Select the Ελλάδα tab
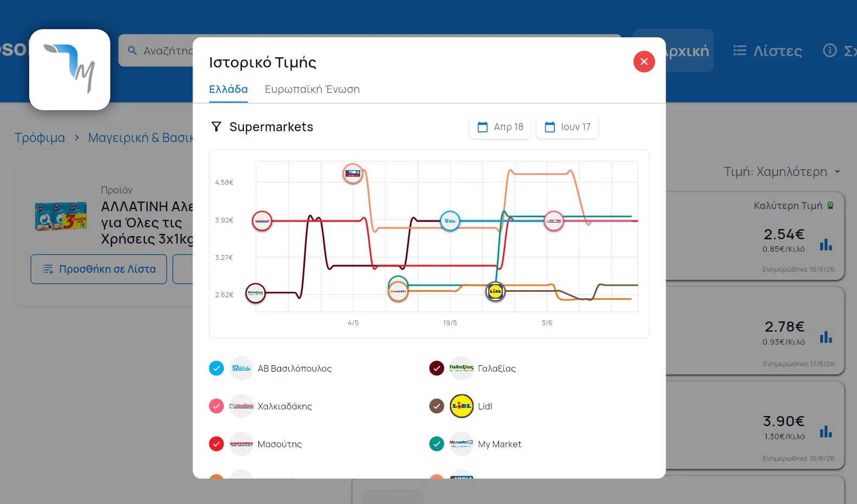857x504 pixels. 228,90
